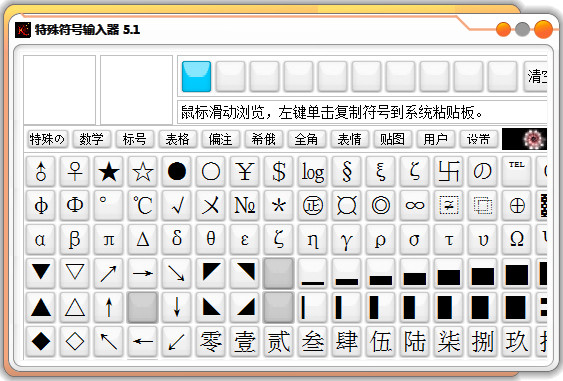The height and width of the screenshot is (381, 563).
Task: Copy the Greek alpha letter
Action: pos(41,239)
